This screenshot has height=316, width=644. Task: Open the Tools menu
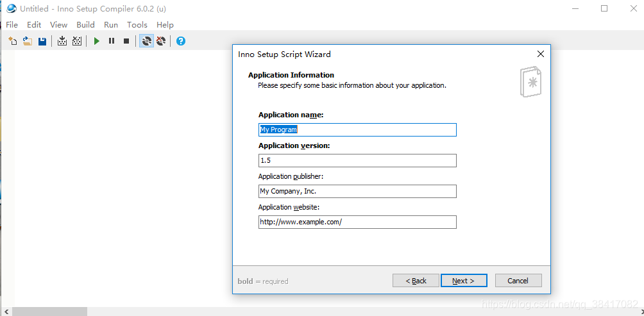137,24
